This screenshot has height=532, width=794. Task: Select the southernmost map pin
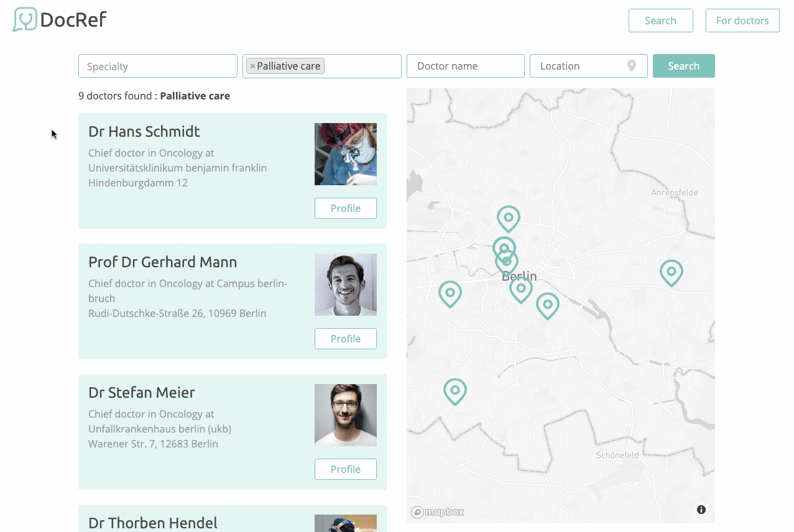[x=455, y=391]
